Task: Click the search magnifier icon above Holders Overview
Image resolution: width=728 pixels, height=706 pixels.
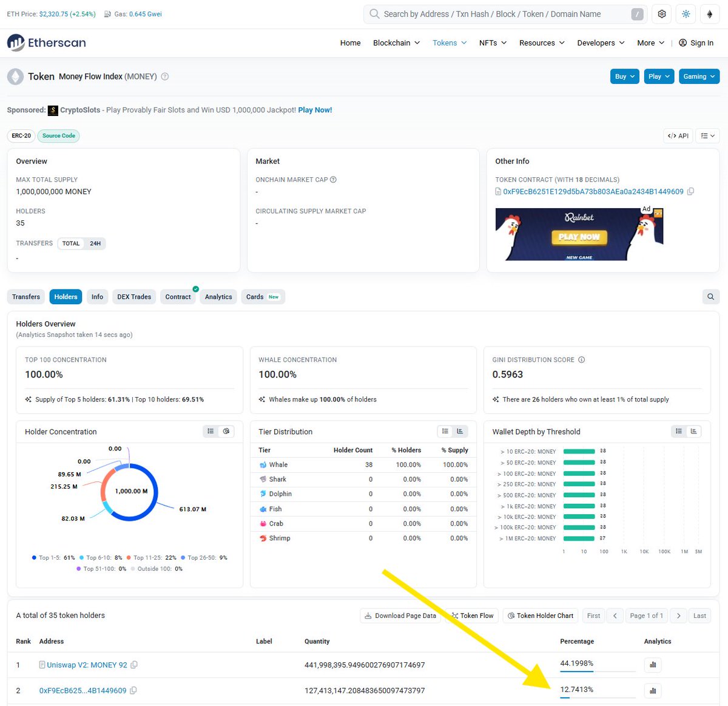Action: point(710,297)
